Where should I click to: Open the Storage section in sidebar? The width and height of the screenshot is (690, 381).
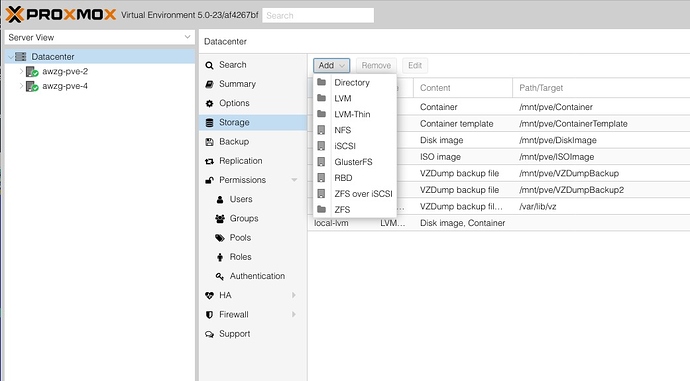tap(253, 122)
